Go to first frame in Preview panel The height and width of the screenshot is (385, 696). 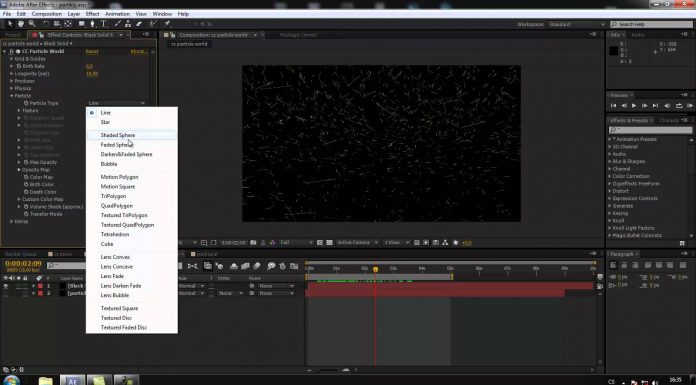coord(613,106)
